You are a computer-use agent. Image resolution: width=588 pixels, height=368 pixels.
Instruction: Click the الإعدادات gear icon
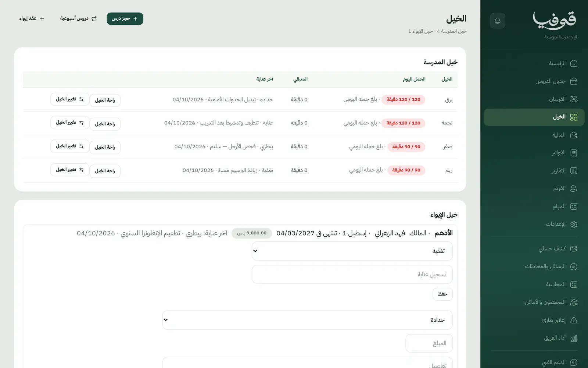[574, 224]
